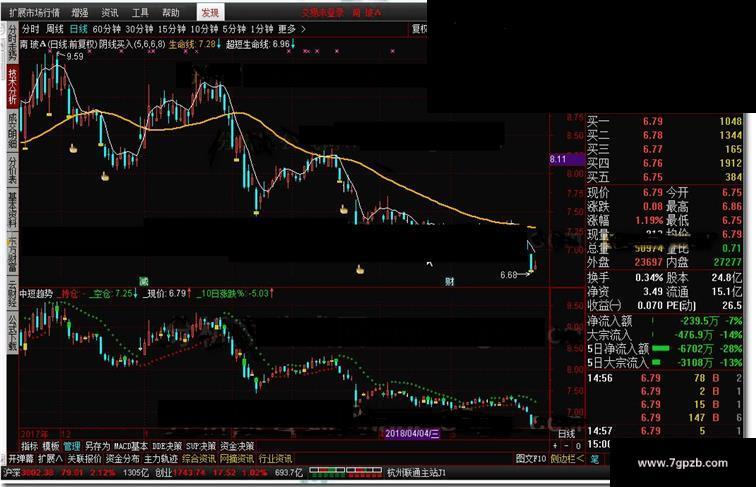Image resolution: width=756 pixels, height=487 pixels.
Task: Zoom out chart with minus button
Action: (567, 446)
